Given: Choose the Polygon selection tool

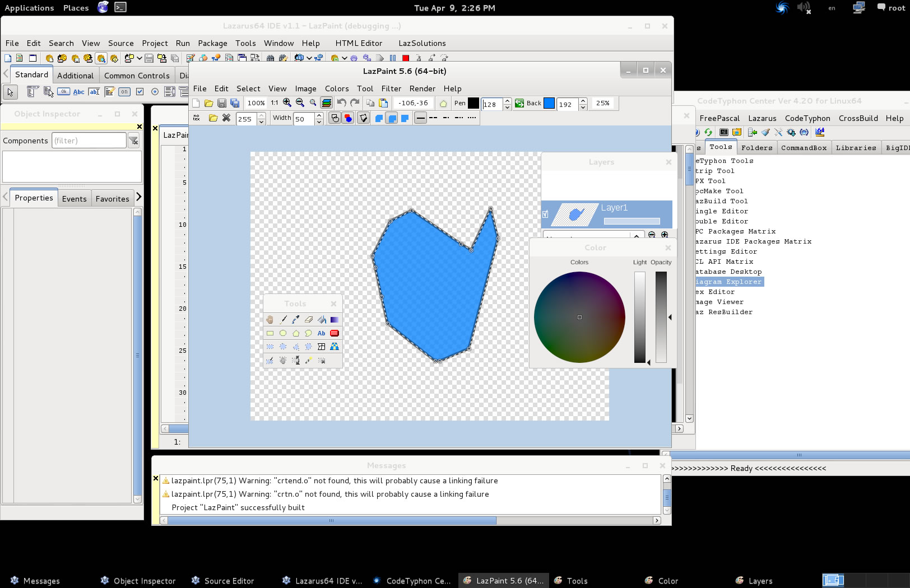Looking at the screenshot, I should click(x=296, y=347).
